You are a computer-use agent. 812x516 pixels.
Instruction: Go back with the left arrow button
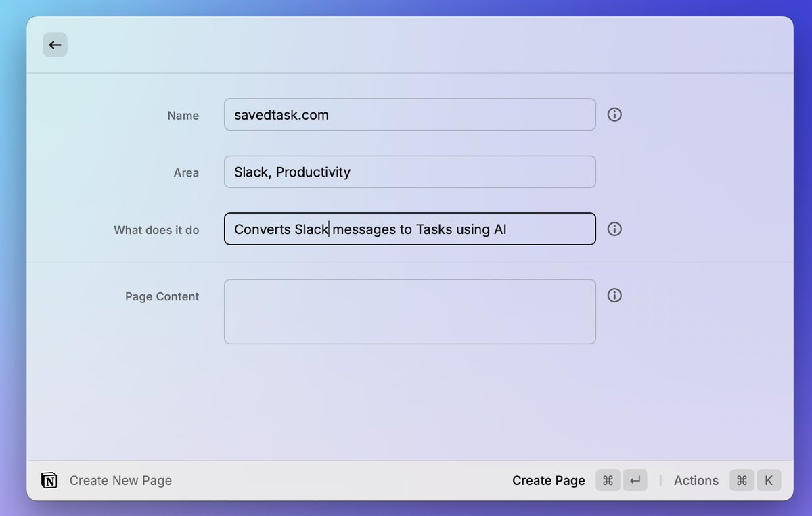55,45
